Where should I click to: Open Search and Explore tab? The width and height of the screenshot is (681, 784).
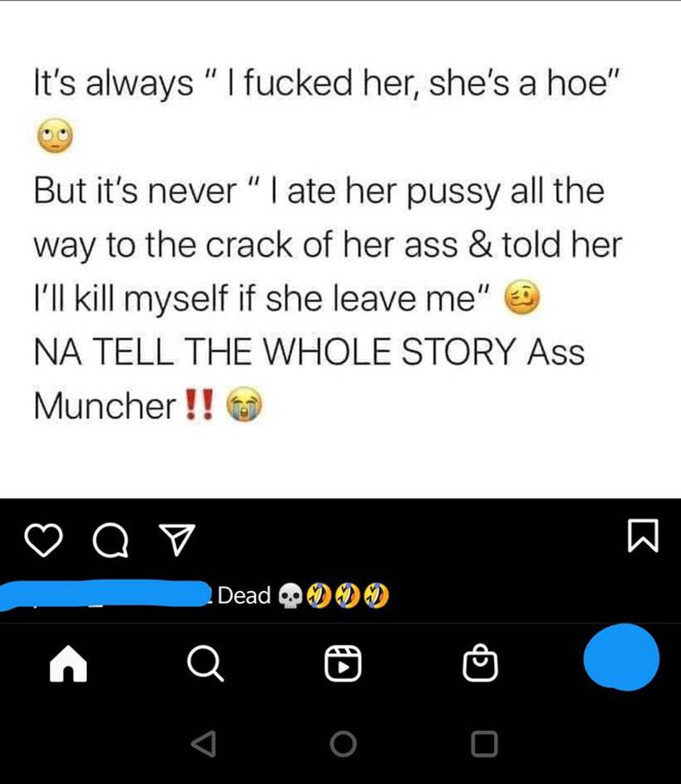[205, 663]
